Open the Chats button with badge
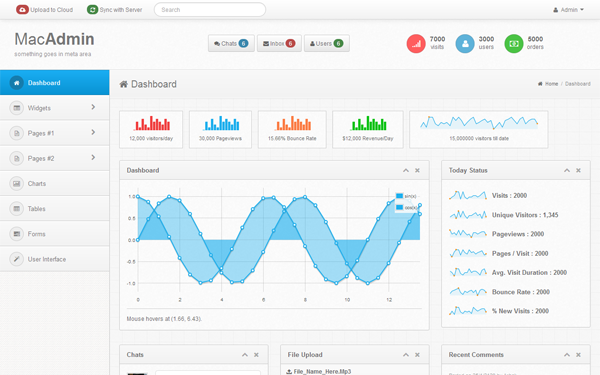 [x=231, y=43]
